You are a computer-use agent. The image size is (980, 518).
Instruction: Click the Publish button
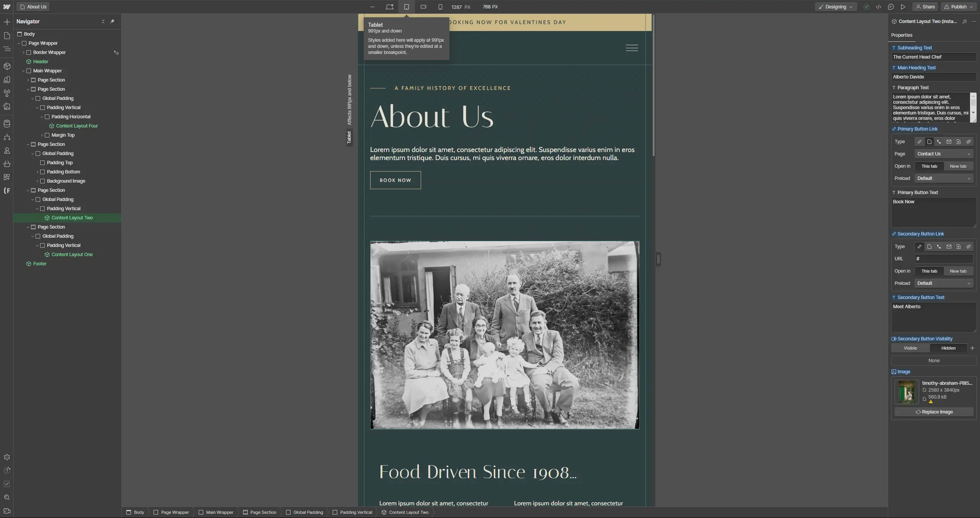point(958,7)
